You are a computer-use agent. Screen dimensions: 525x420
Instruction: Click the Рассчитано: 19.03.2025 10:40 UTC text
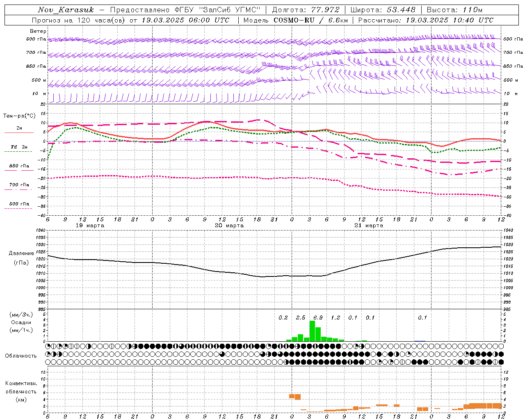pos(426,20)
